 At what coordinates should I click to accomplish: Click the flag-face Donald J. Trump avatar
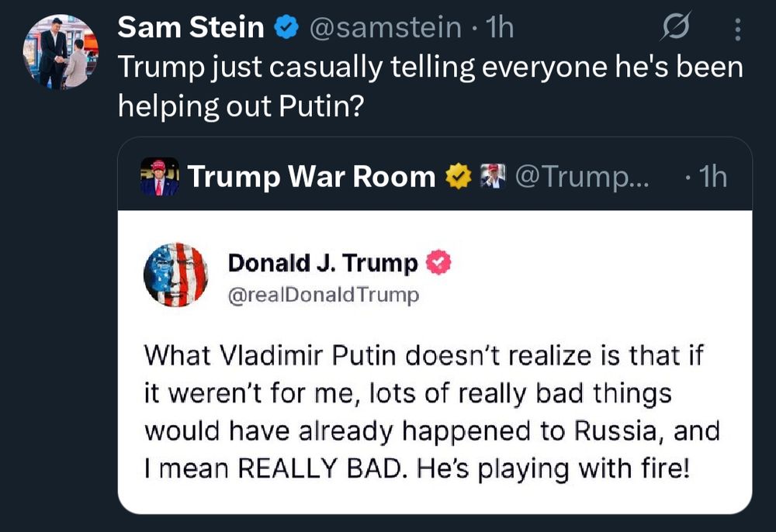coord(175,275)
